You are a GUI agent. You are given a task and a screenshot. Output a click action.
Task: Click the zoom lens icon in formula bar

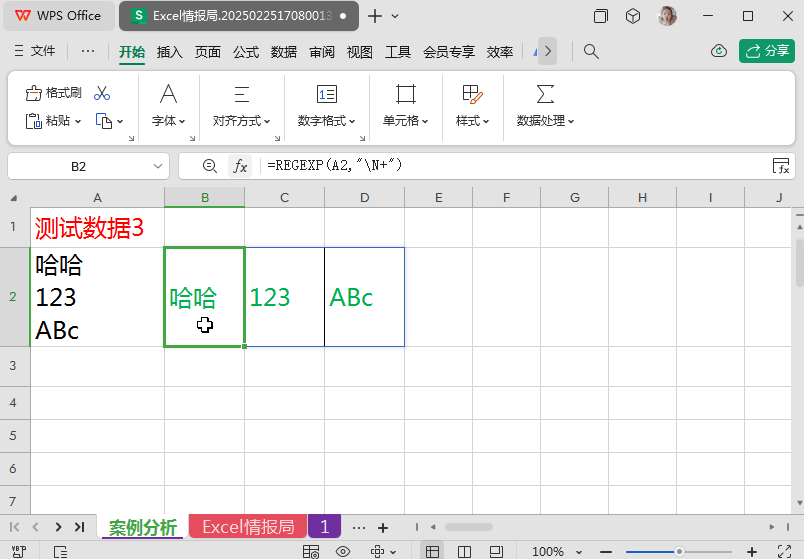[x=209, y=166]
